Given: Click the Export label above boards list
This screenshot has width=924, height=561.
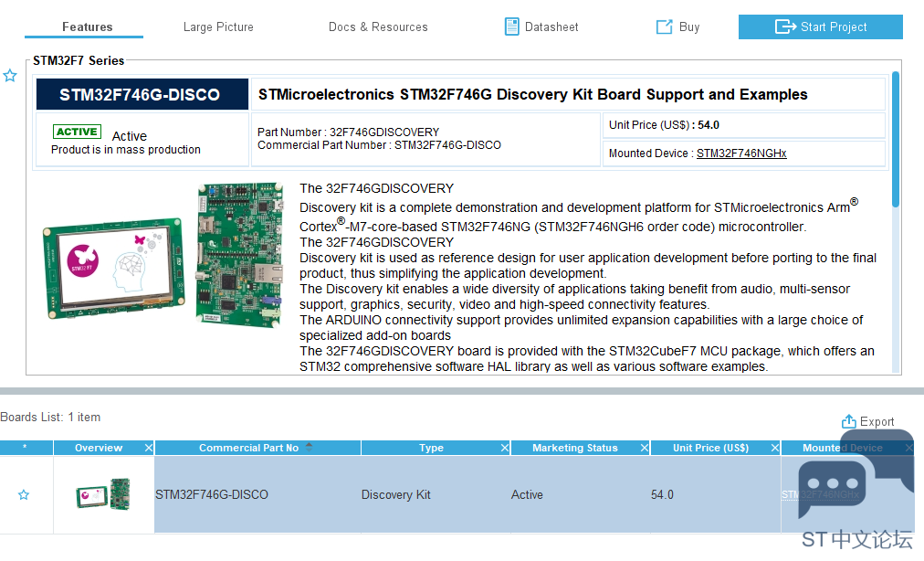Looking at the screenshot, I should 877,422.
